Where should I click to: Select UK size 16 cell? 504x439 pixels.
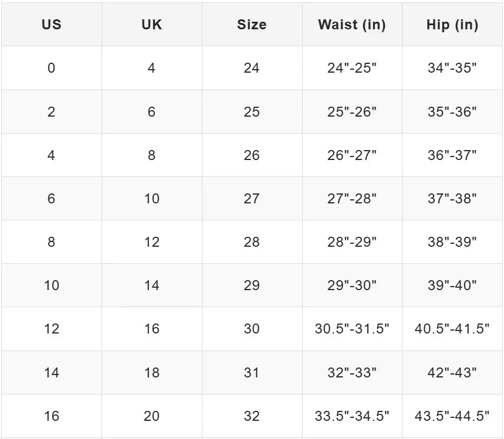pos(151,328)
